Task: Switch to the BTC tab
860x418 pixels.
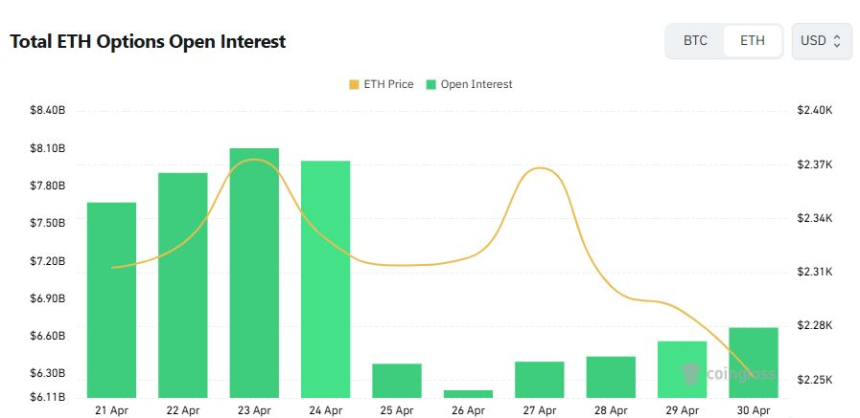Action: (x=695, y=41)
